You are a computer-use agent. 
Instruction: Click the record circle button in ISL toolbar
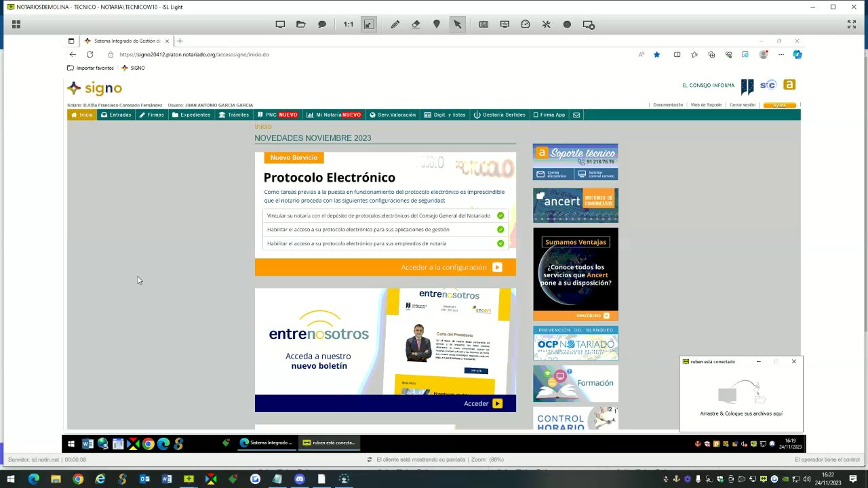pyautogui.click(x=567, y=24)
